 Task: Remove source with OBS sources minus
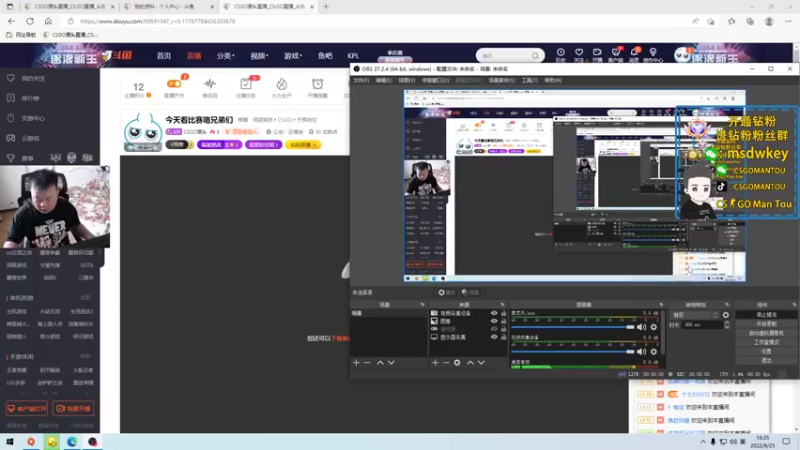tap(446, 362)
